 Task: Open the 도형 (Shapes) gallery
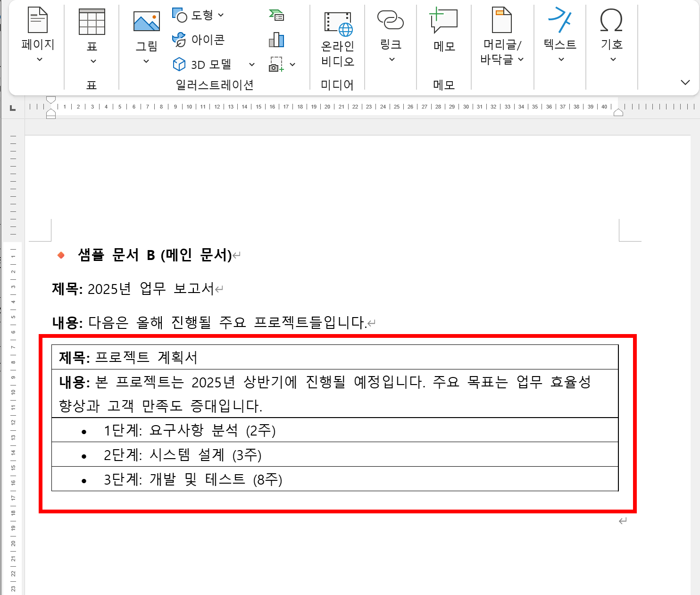[198, 15]
